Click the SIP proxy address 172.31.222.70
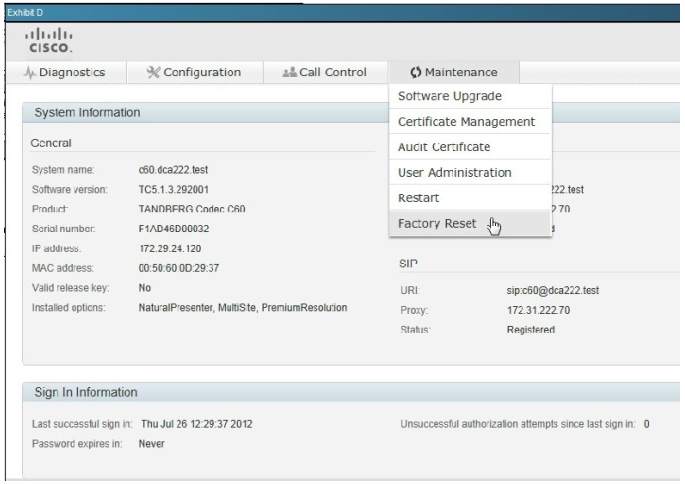This screenshot has height=484, width=685. [x=538, y=310]
